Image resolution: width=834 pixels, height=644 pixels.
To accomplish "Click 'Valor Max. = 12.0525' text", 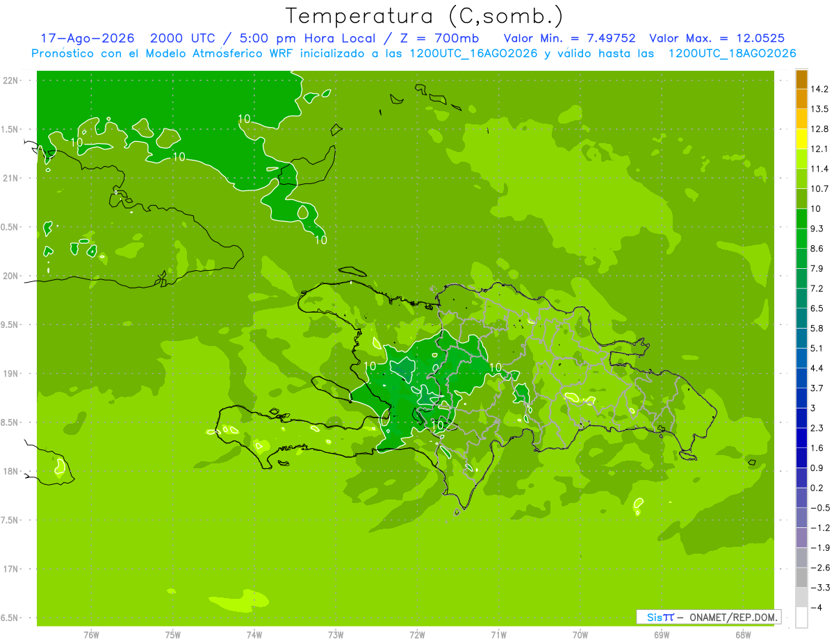I will point(717,38).
